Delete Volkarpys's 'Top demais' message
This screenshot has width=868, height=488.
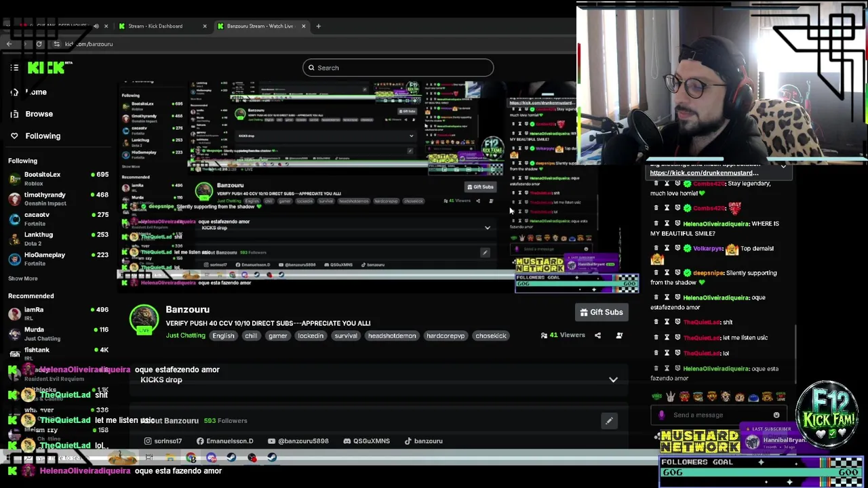[656, 248]
